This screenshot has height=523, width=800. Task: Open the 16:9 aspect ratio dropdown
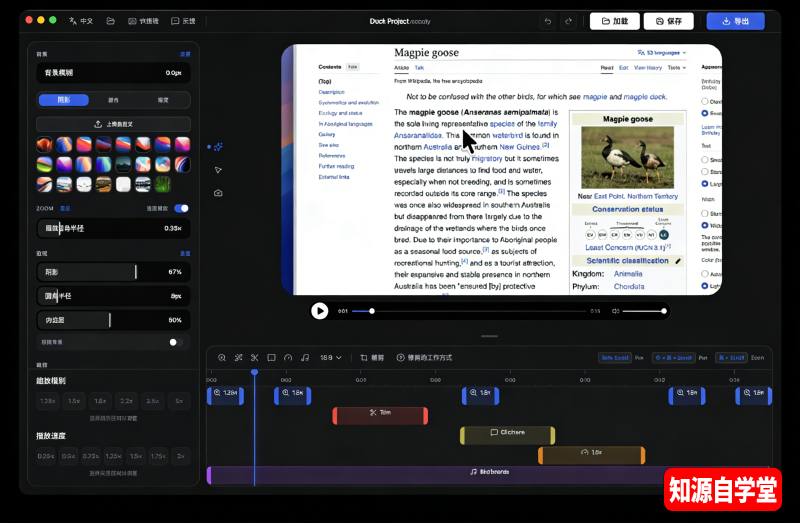(330, 357)
